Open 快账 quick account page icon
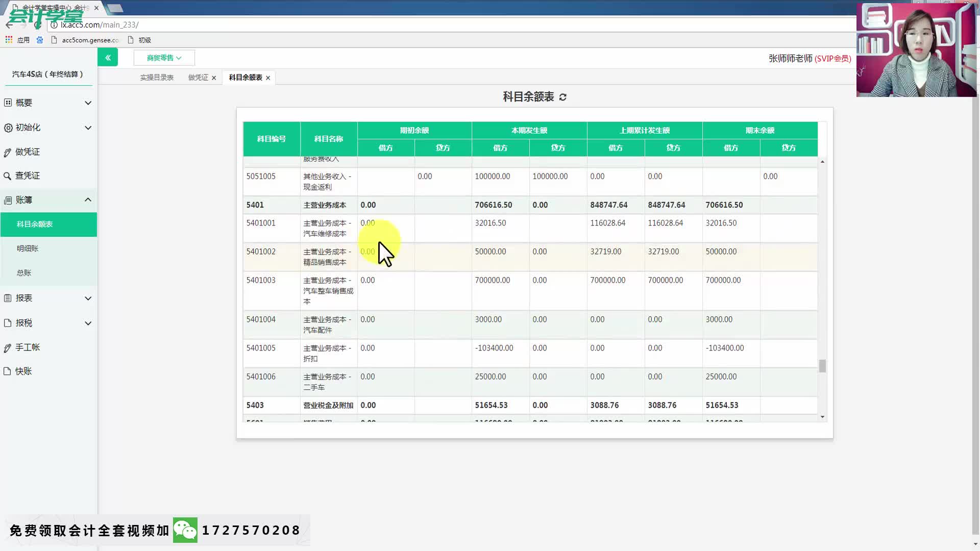The width and height of the screenshot is (980, 551). click(x=8, y=371)
